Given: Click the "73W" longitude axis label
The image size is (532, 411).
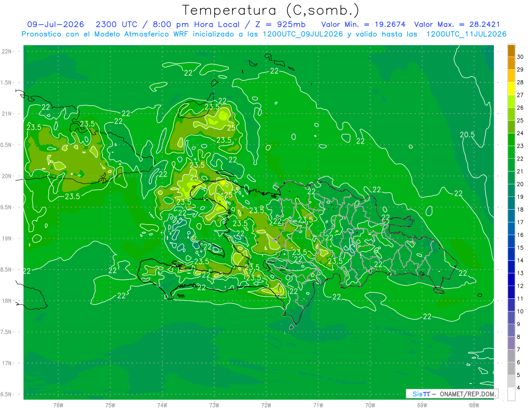Looking at the screenshot, I should tap(214, 405).
